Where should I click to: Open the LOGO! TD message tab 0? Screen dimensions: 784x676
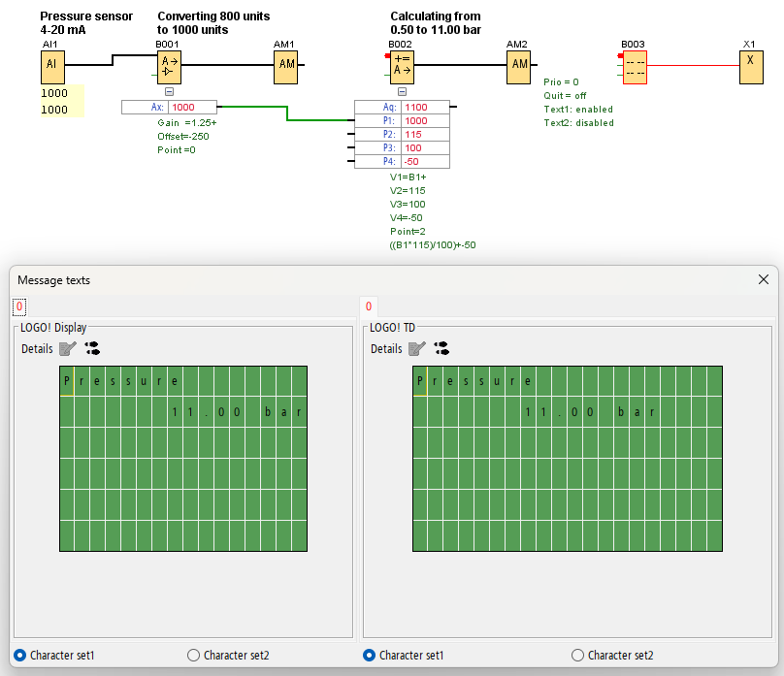[x=369, y=306]
